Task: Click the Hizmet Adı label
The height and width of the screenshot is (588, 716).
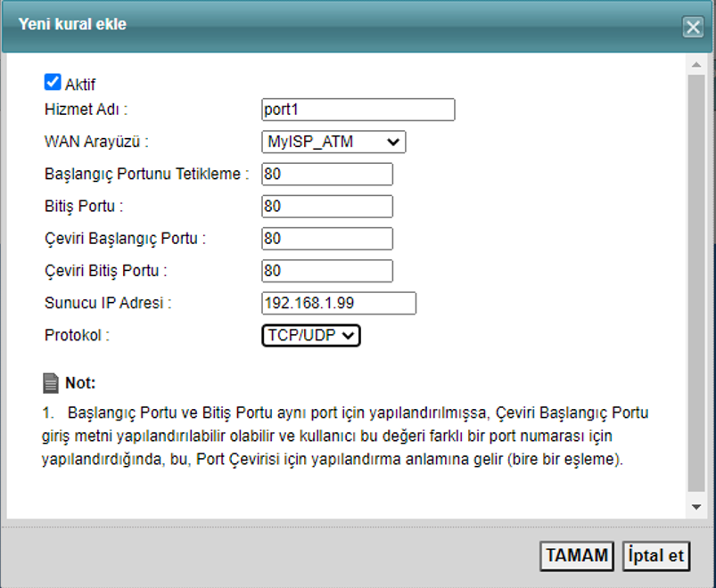Action: pos(86,110)
